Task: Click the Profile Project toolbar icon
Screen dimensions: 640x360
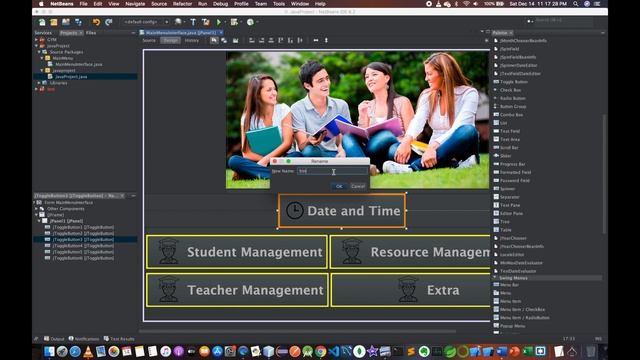Action: tap(250, 22)
